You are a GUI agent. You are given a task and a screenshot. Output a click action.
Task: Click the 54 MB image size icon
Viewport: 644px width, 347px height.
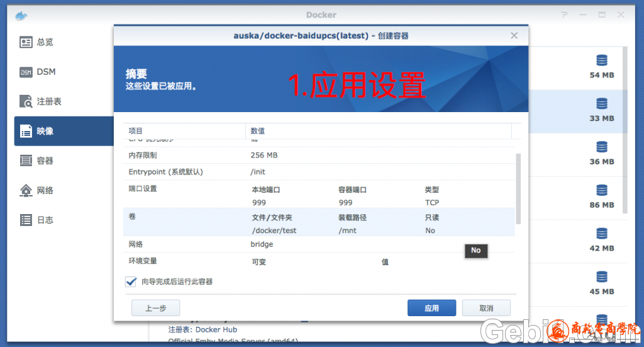(x=602, y=60)
